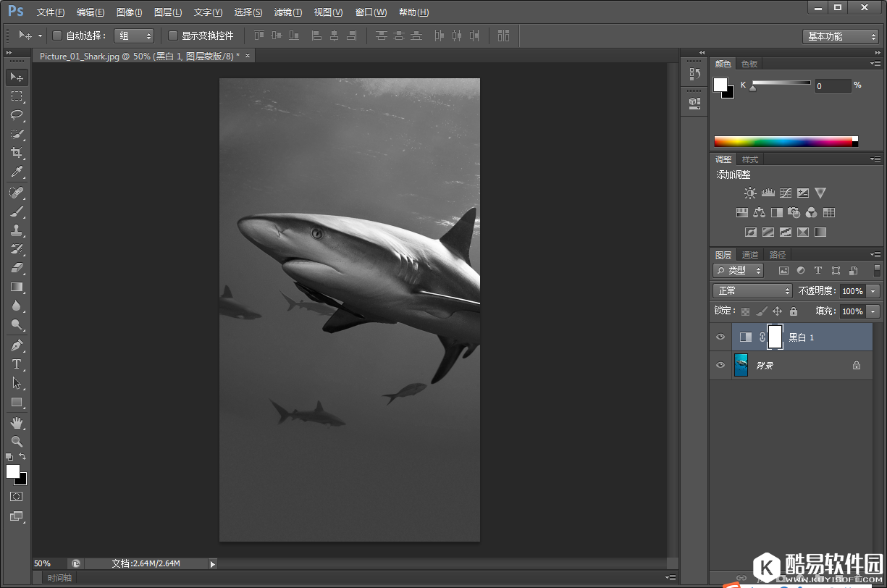Select the Zoom tool in toolbox
The width and height of the screenshot is (887, 588).
pos(17,441)
